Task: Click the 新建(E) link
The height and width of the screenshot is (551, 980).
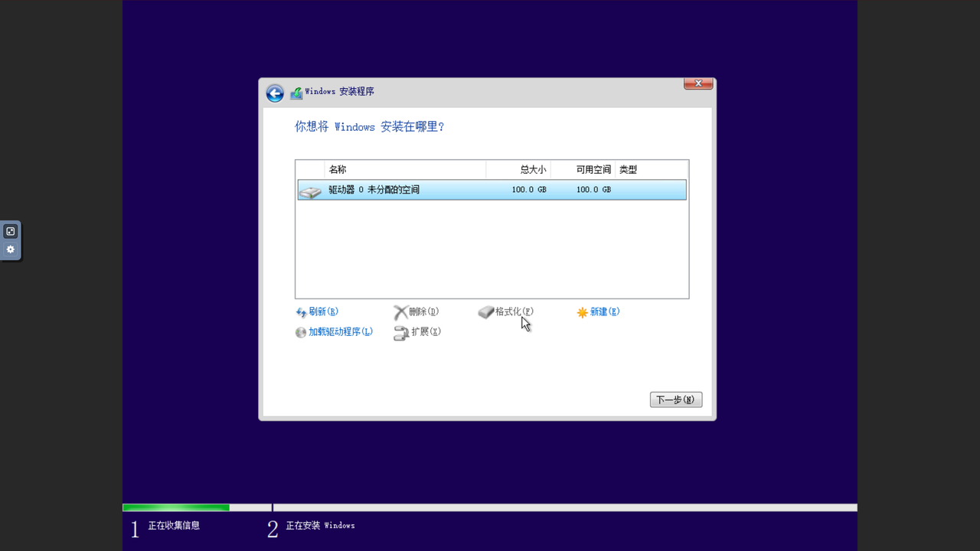Action: pos(605,311)
